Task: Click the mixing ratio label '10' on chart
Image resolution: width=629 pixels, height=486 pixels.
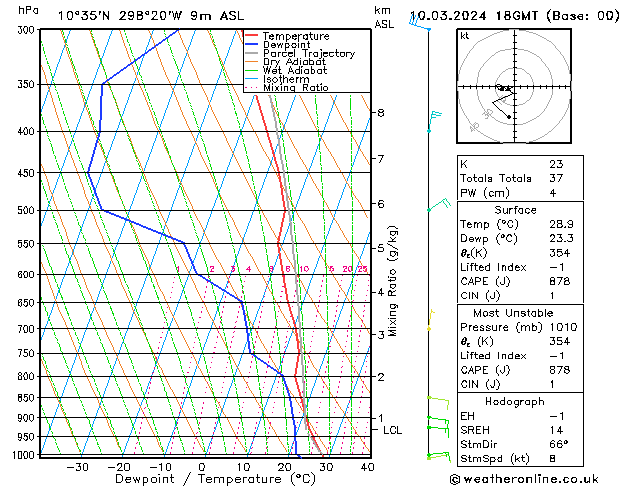Action: click(x=304, y=269)
